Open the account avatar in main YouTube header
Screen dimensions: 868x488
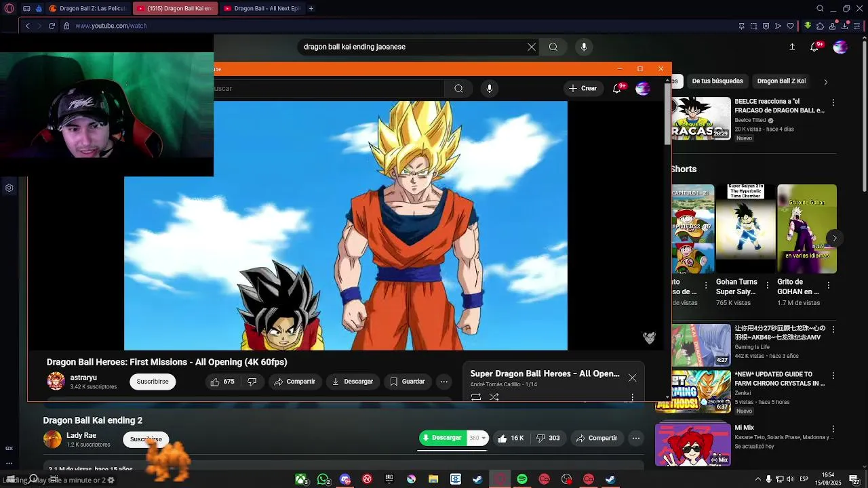(840, 47)
